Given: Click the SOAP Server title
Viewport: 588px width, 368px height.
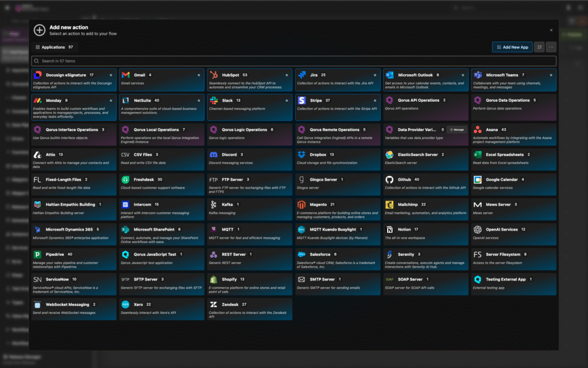Looking at the screenshot, I should (410, 279).
